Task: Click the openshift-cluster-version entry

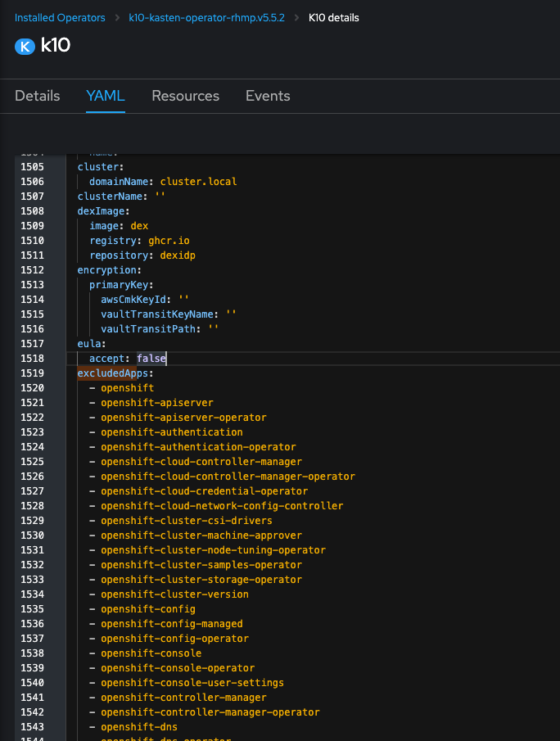Action: point(175,594)
